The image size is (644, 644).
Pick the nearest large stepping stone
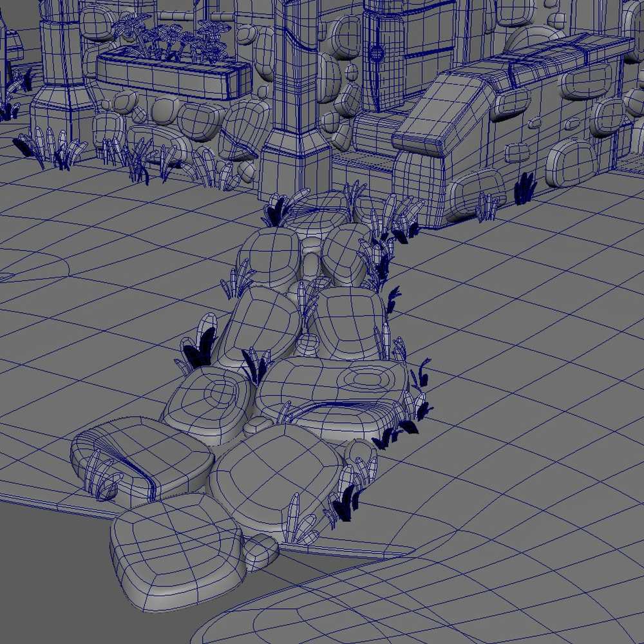pos(177,553)
